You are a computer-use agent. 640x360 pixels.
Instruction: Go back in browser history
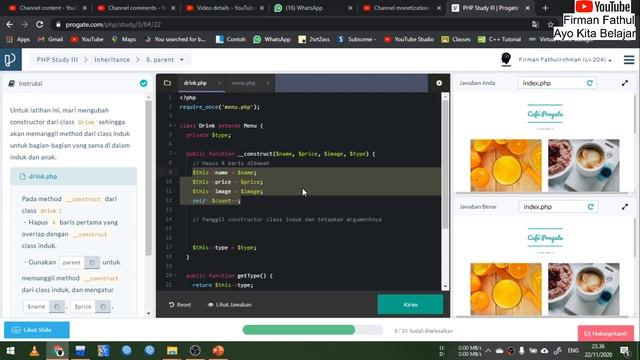click(9, 24)
